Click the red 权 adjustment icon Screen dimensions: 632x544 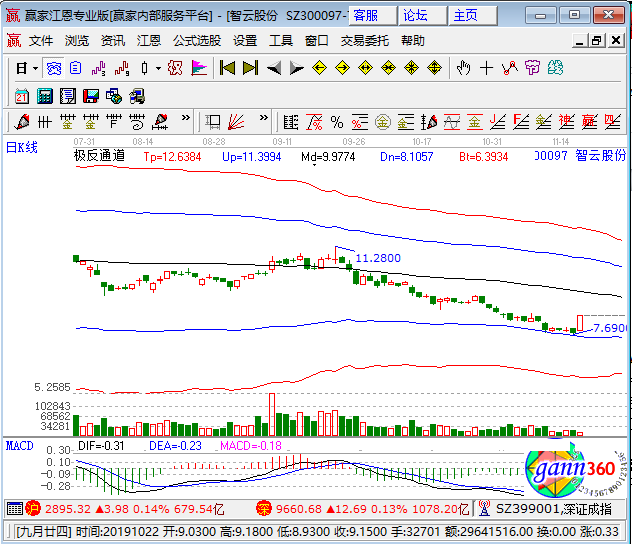click(175, 68)
